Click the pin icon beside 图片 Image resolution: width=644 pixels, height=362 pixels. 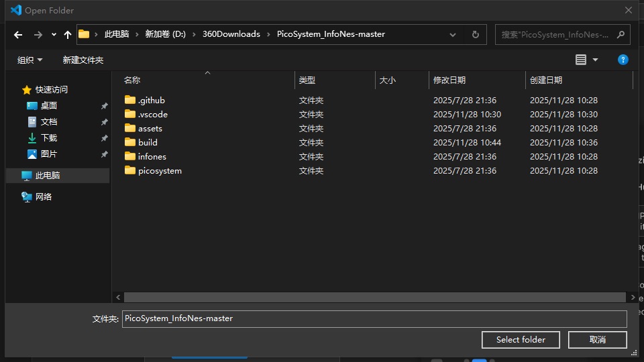pos(105,154)
